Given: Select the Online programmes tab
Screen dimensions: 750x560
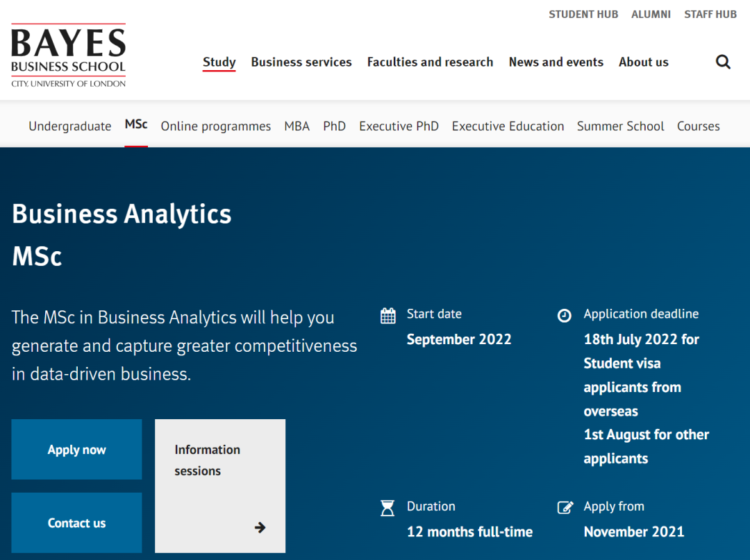Looking at the screenshot, I should [x=216, y=126].
